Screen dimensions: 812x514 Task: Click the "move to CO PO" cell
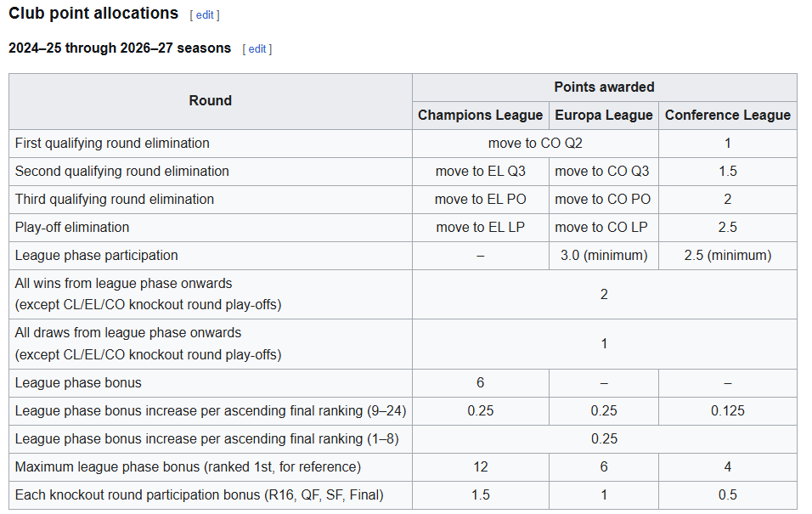coord(603,199)
